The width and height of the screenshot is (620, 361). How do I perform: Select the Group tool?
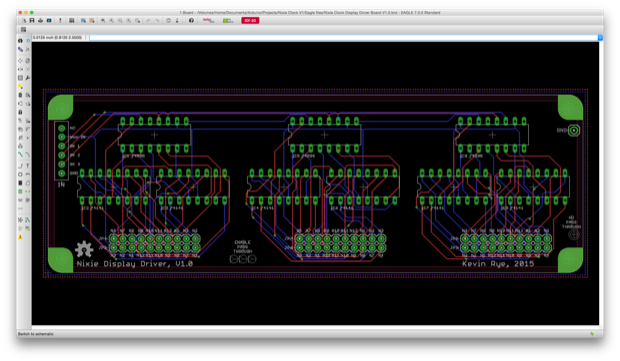coord(20,78)
